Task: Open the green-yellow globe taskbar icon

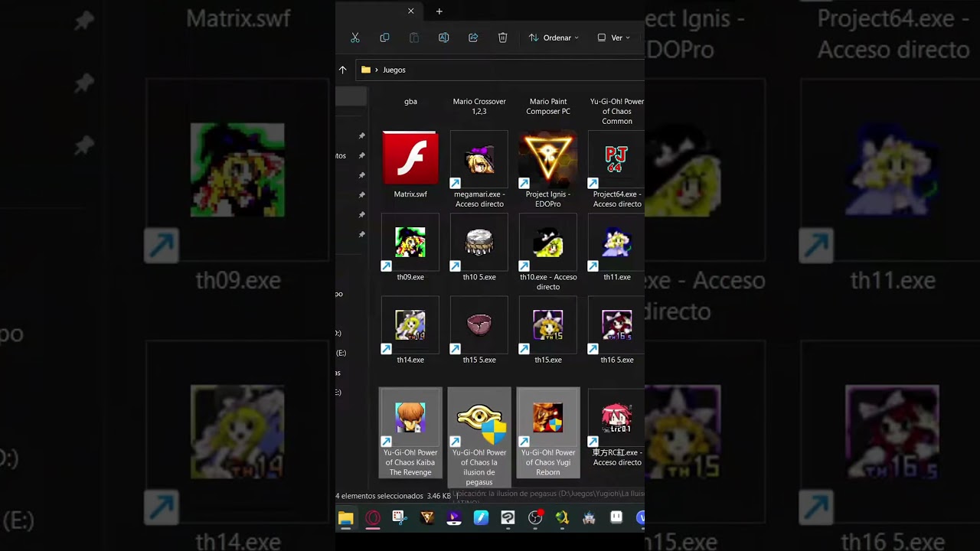Action: pyautogui.click(x=562, y=518)
